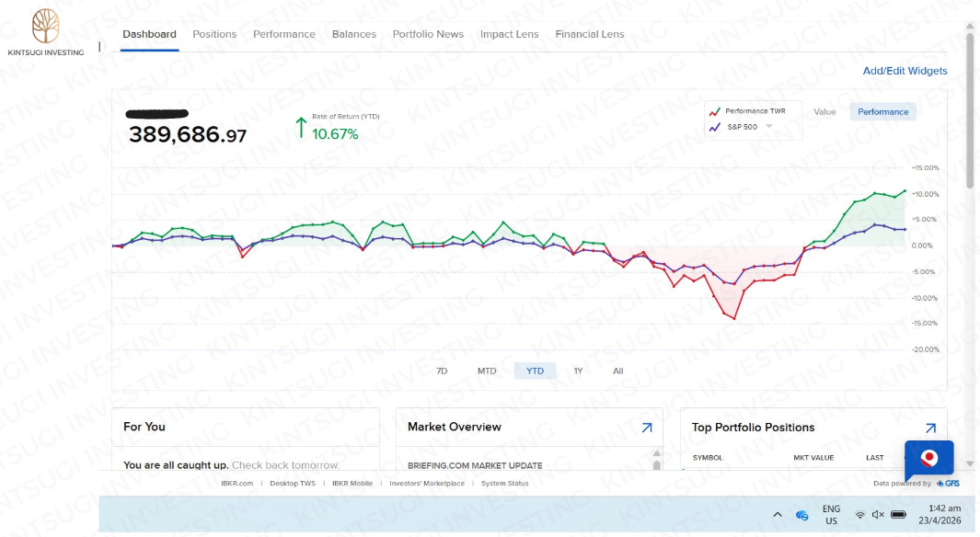Click the BRIEFING.COM MARKET UPDATE headline

(475, 465)
